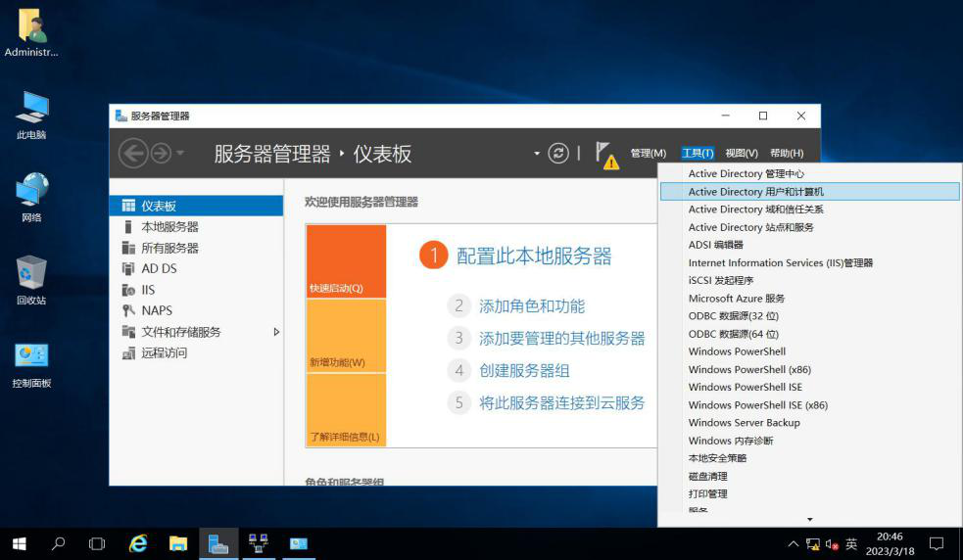Click the 添加角色和功能 link

tap(532, 305)
